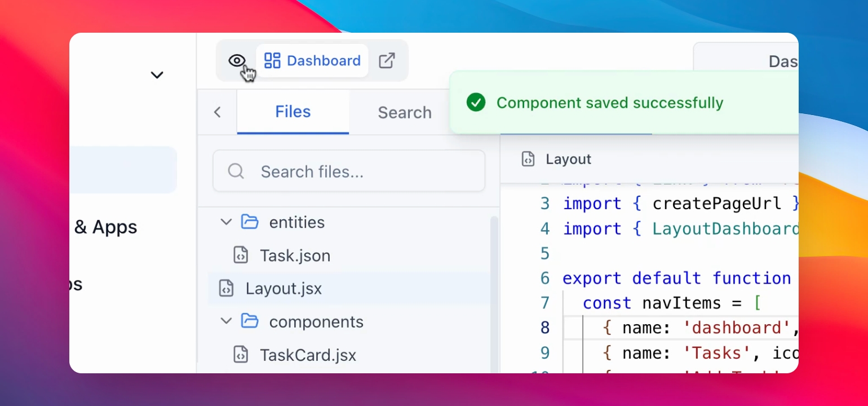Click the file tree scrollbar
Image resolution: width=868 pixels, height=406 pixels.
click(x=494, y=293)
